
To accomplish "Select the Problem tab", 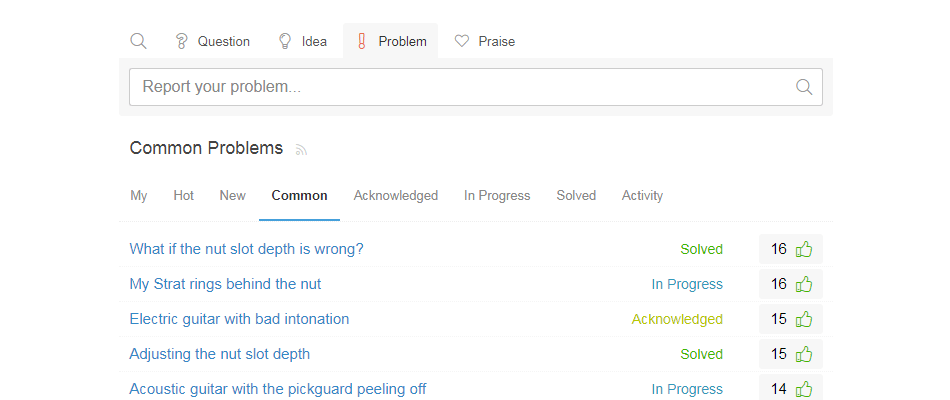I will pos(391,41).
